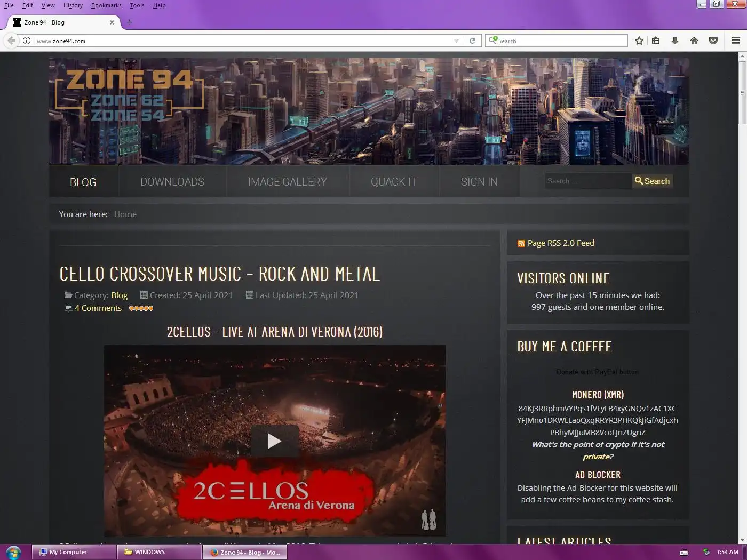747x560 pixels.
Task: Click the comments speech bubble icon
Action: point(68,308)
